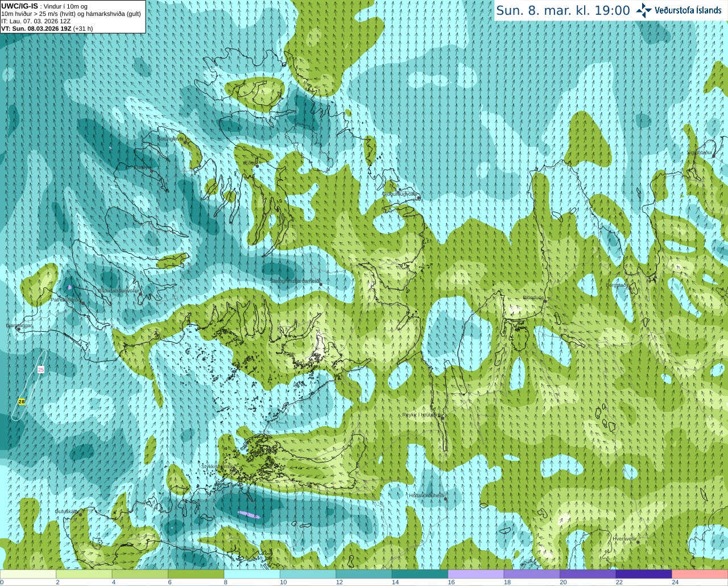Click the 'IT: Lau. 07. 03. 2026 12Z' line
The width and height of the screenshot is (728, 586).
(x=36, y=21)
